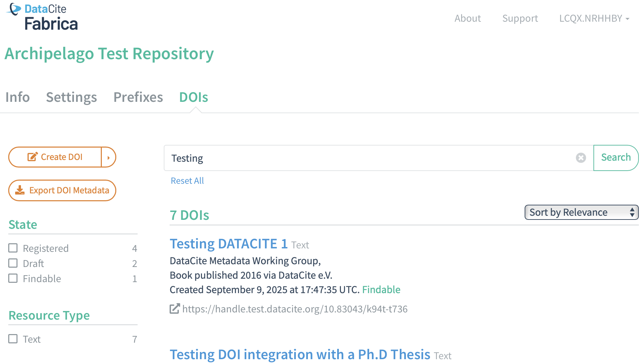This screenshot has height=364, width=644.
Task: Open the LCQX.NRHHBY account menu
Action: click(x=594, y=18)
